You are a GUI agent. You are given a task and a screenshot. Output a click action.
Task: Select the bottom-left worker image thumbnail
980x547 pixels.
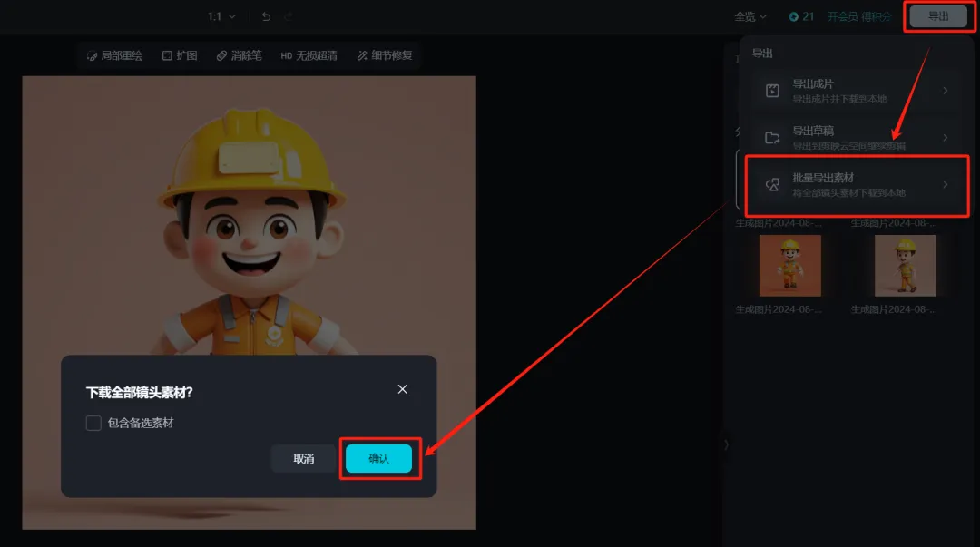point(789,266)
